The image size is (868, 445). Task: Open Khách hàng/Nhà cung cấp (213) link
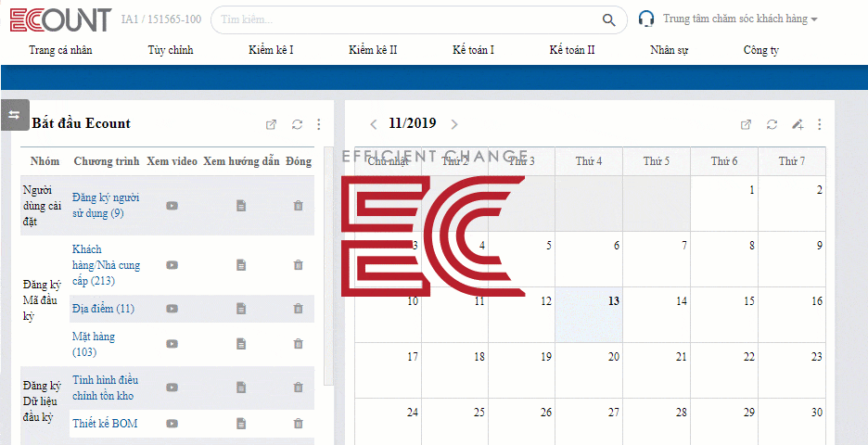(x=106, y=265)
